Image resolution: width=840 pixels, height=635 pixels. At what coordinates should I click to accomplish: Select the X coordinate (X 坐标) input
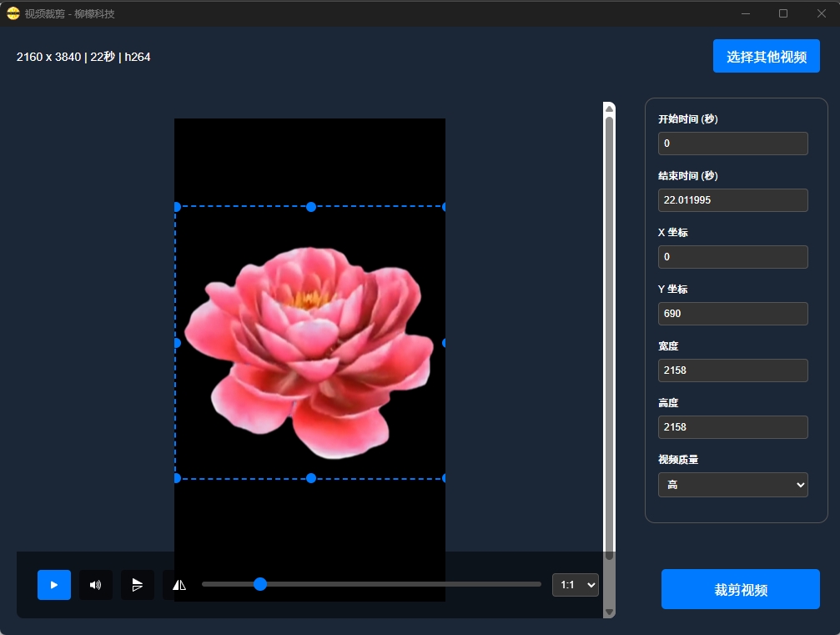(x=732, y=257)
